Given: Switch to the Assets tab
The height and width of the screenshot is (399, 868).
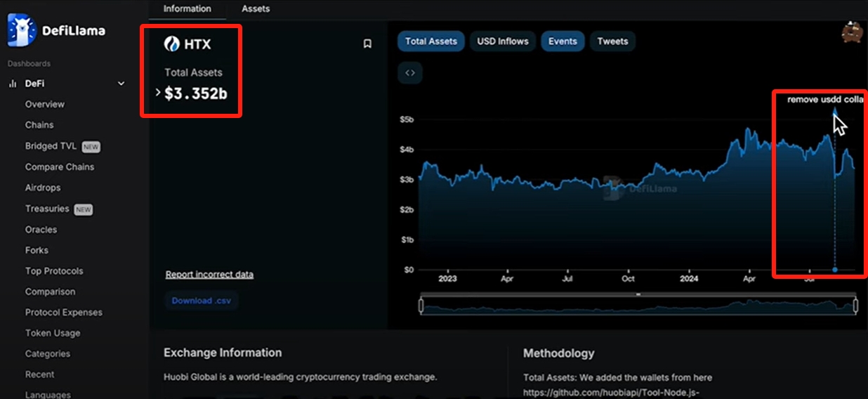Looking at the screenshot, I should click(256, 8).
